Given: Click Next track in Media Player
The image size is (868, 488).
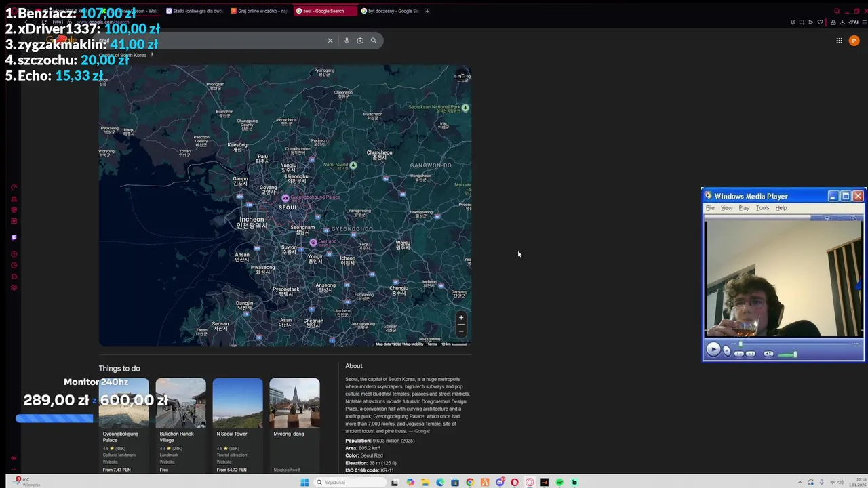Looking at the screenshot, I should 750,354.
